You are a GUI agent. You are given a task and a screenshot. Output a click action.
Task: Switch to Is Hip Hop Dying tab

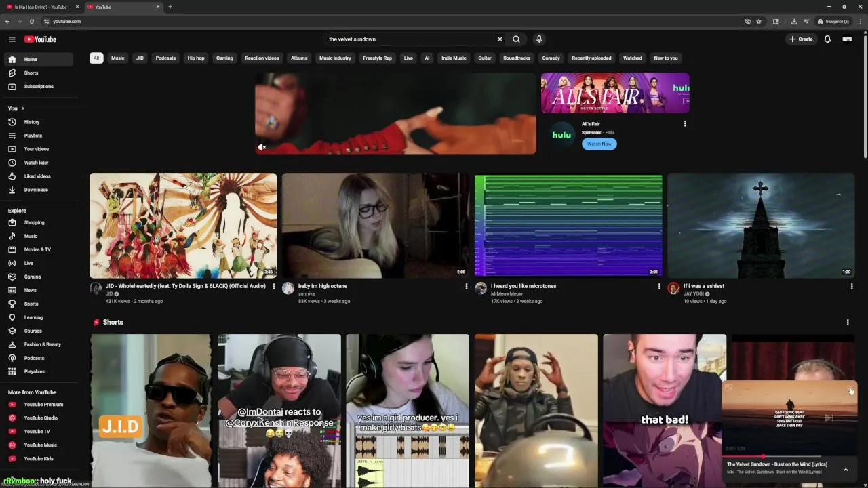pyautogui.click(x=41, y=7)
